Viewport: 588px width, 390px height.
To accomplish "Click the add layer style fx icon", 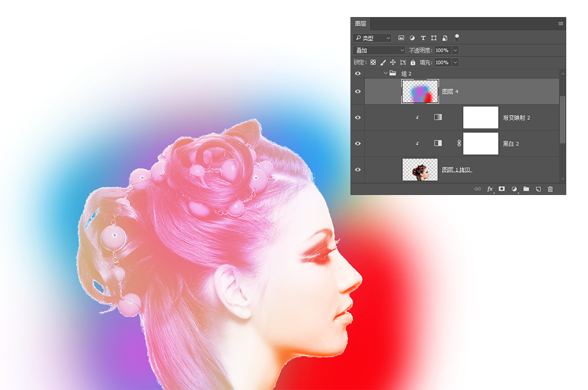I will click(x=490, y=189).
